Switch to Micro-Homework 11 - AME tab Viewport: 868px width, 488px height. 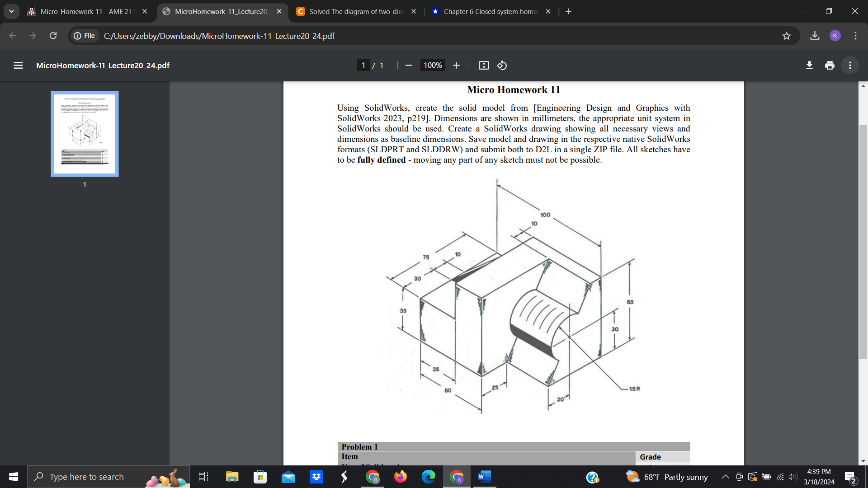click(87, 11)
